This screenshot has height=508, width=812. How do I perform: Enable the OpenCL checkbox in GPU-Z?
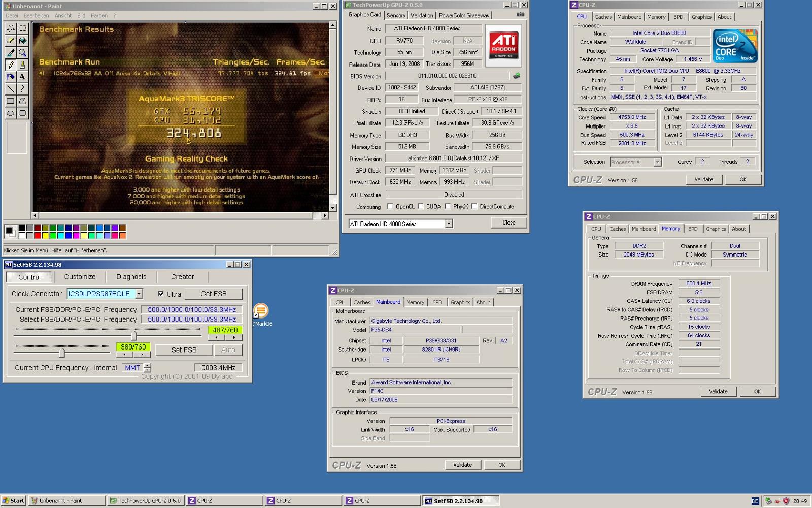(x=390, y=207)
